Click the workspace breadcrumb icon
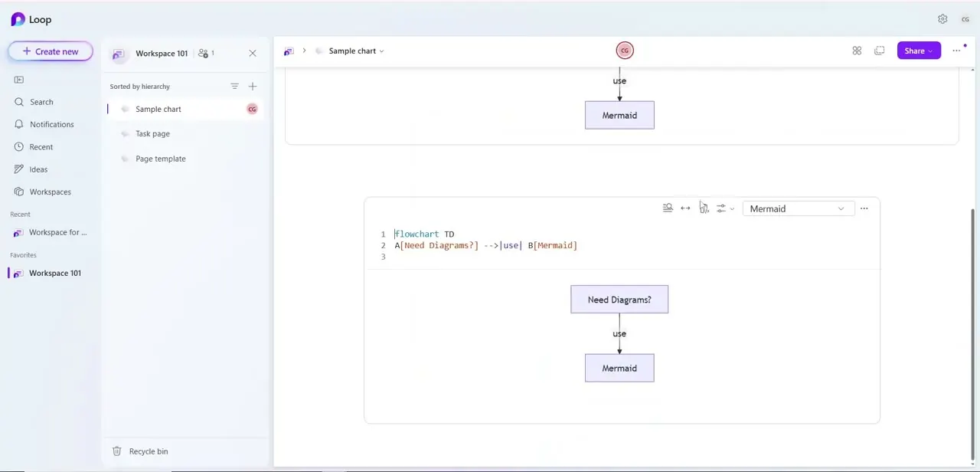This screenshot has width=980, height=472. [289, 51]
